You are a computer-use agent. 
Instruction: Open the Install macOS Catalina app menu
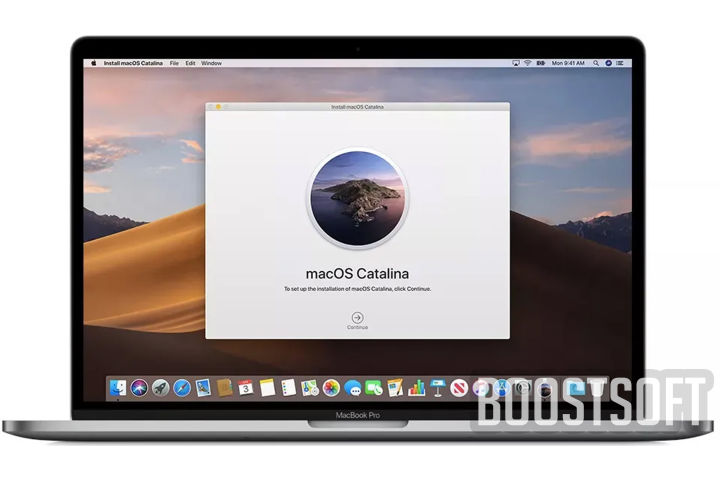coord(133,63)
